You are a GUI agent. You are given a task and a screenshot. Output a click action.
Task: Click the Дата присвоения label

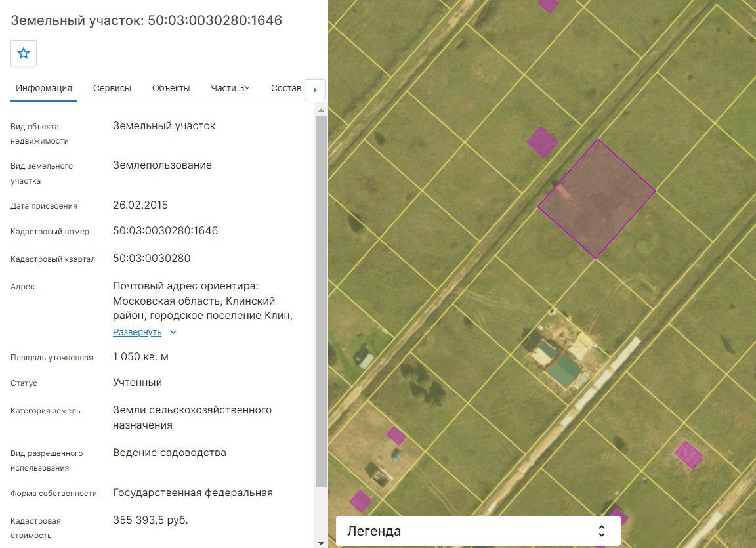click(x=44, y=206)
